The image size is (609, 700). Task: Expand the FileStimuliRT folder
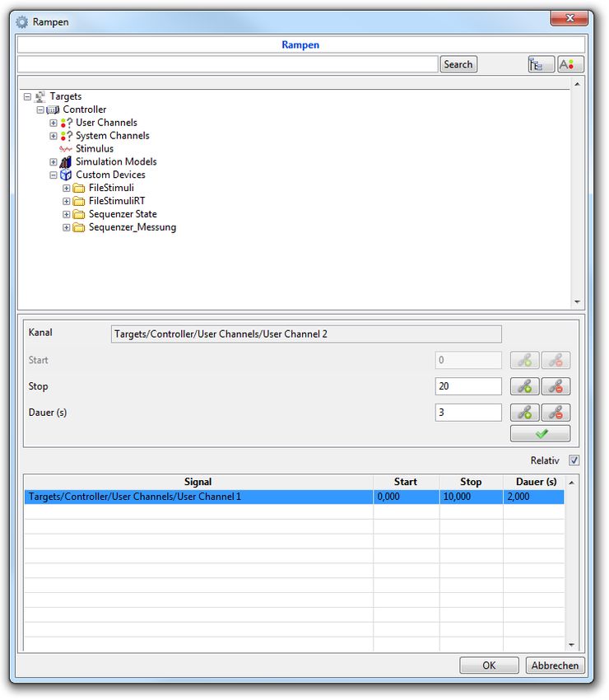[67, 201]
